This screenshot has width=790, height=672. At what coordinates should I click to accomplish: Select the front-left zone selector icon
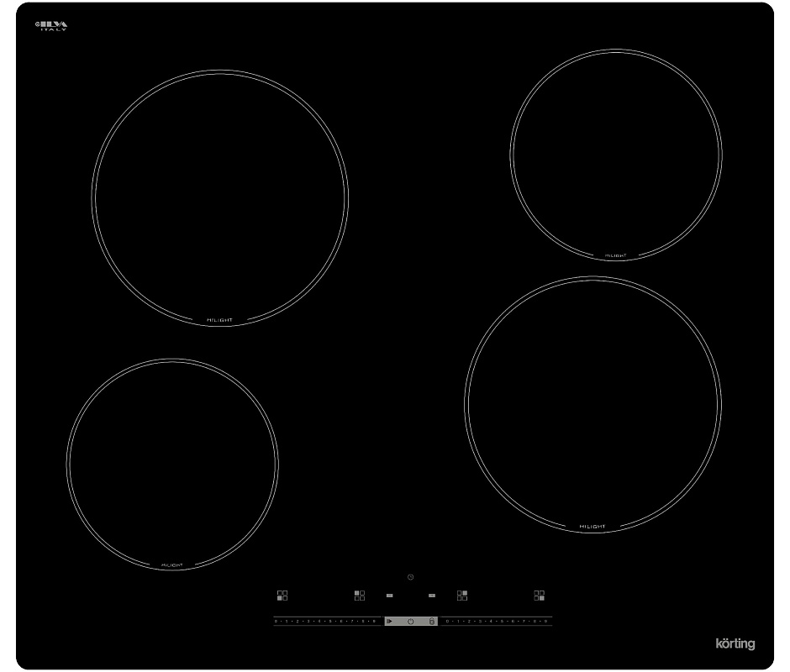coord(282,596)
